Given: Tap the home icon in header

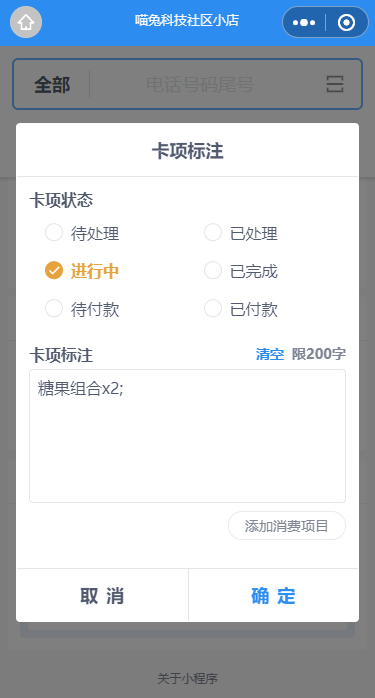Looking at the screenshot, I should 26,22.
